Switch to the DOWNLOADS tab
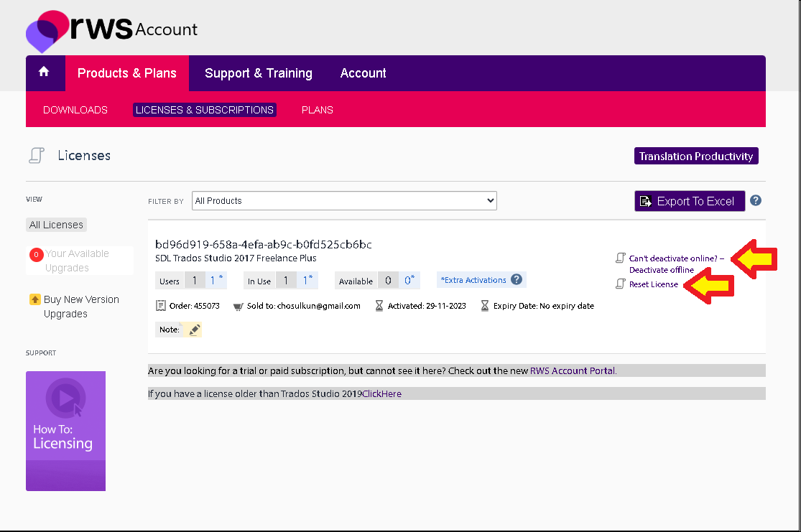 point(75,109)
